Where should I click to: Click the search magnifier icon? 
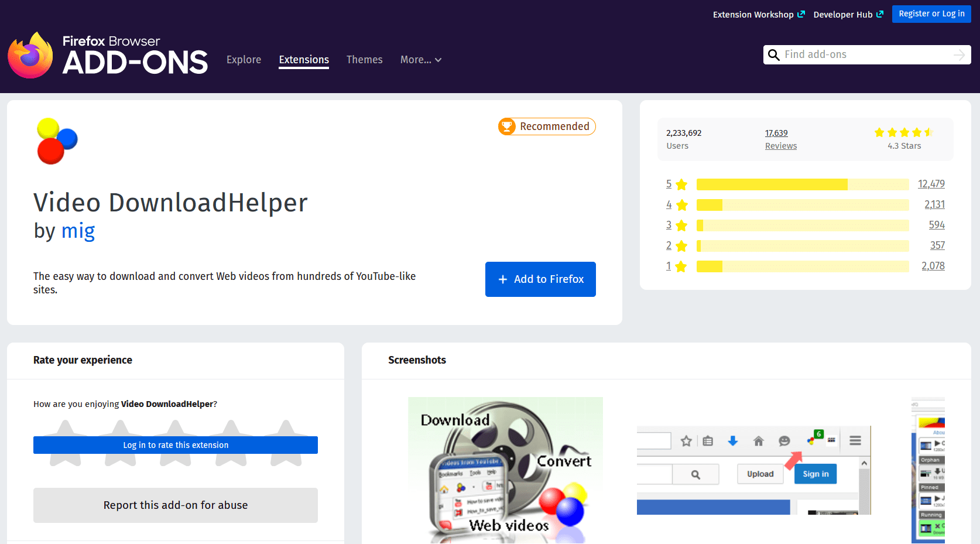(x=774, y=54)
